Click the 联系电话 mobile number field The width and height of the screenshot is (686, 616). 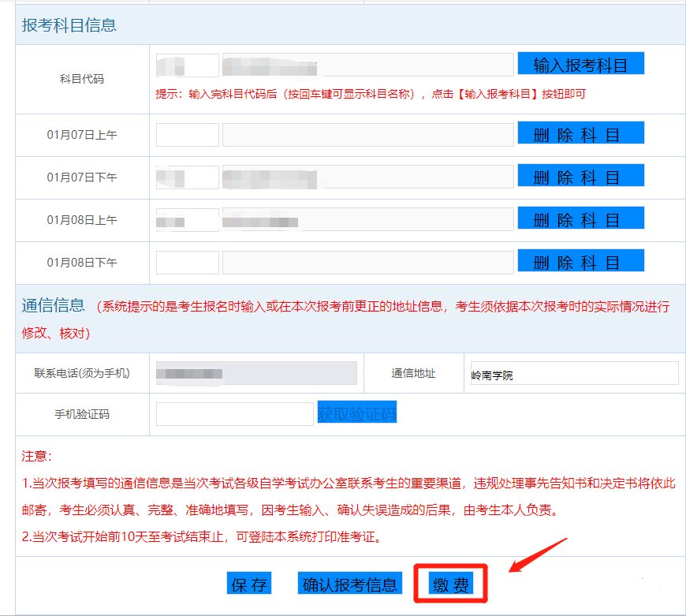coord(256,373)
